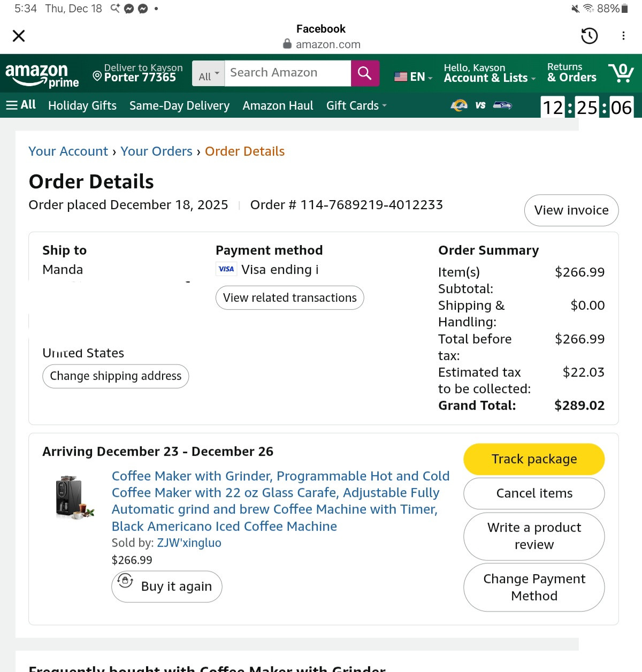Click the coffee maker product thumbnail
Screen dimensions: 642x672
(75, 498)
